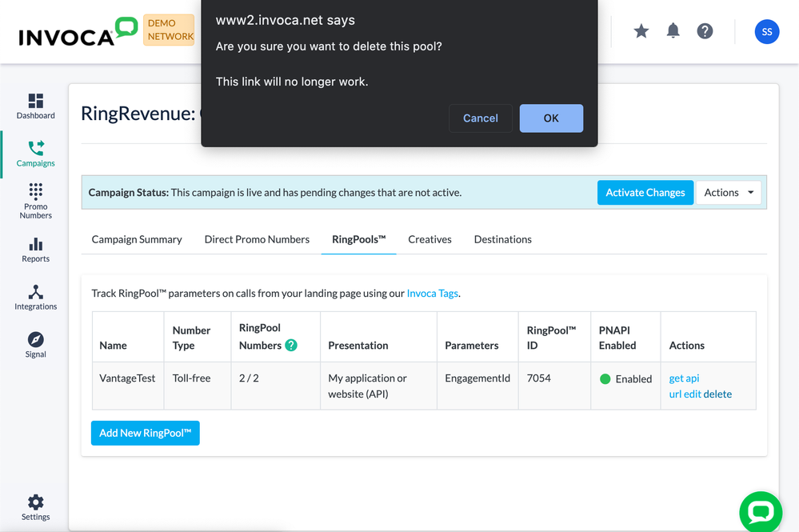799x532 pixels.
Task: Open the Dashboard sidebar icon
Action: click(x=36, y=102)
